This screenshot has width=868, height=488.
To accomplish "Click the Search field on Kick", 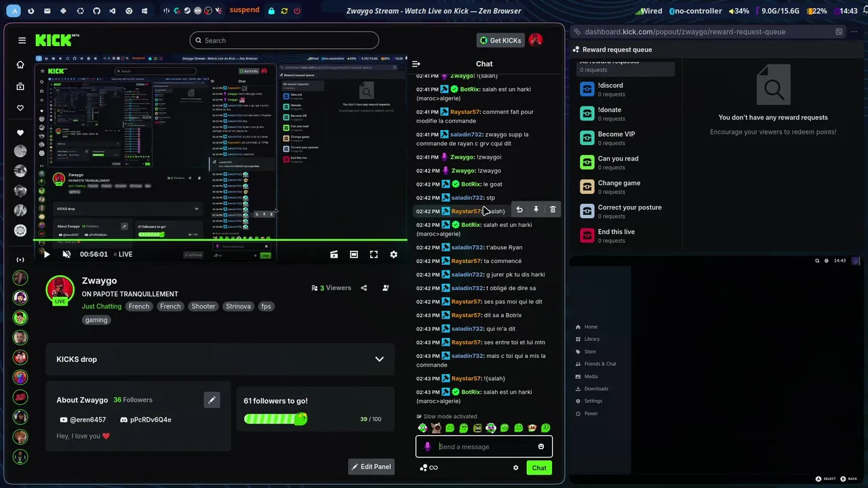I will tap(284, 41).
